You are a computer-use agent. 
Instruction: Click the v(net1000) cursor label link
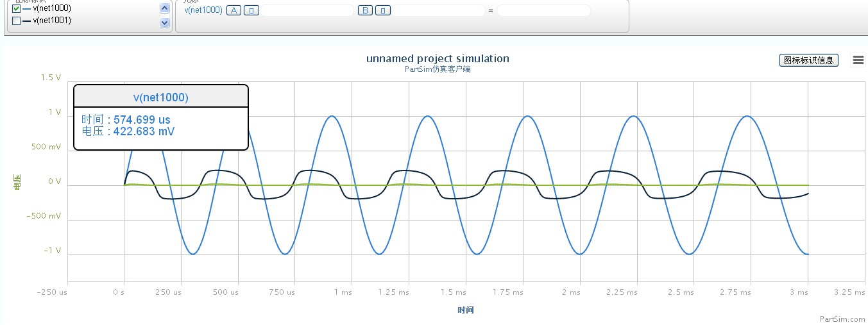click(x=203, y=10)
